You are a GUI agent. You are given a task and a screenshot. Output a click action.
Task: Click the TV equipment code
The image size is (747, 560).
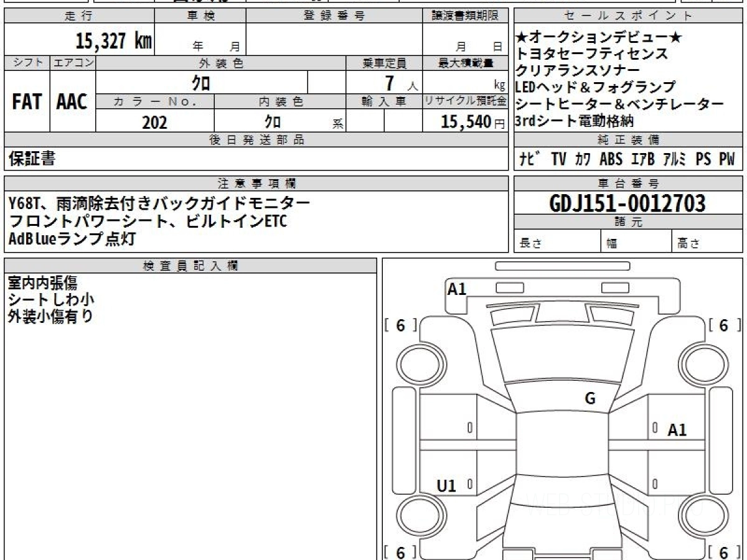(558, 160)
